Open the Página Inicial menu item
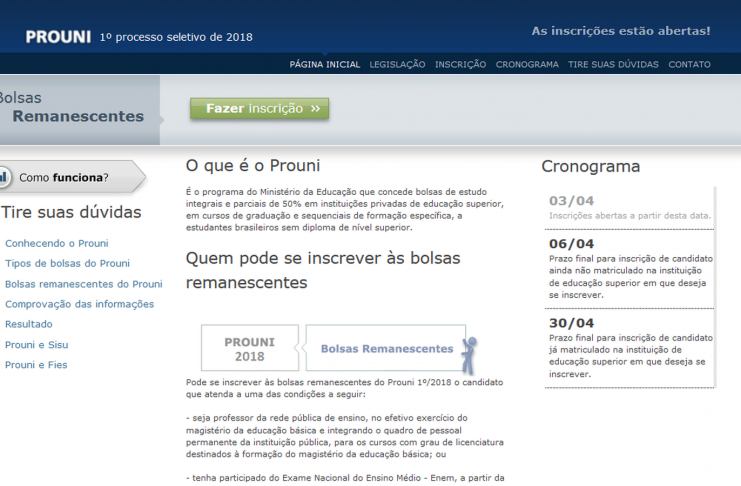 click(x=324, y=65)
